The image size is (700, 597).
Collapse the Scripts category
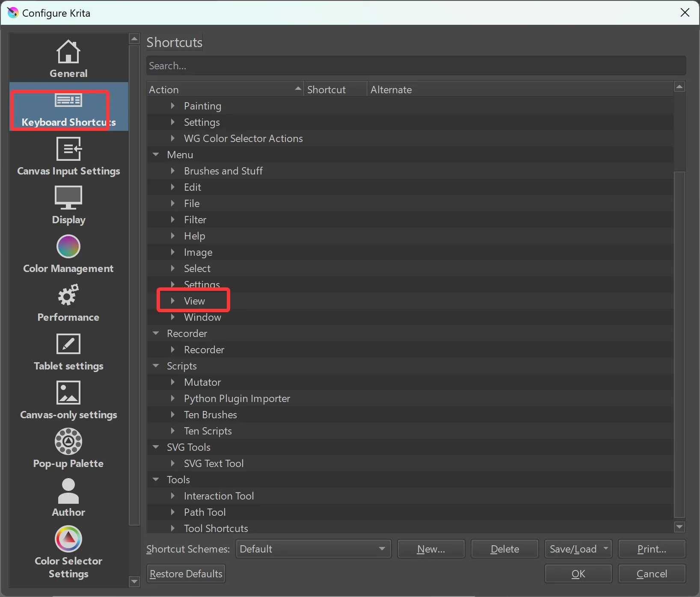coord(156,366)
